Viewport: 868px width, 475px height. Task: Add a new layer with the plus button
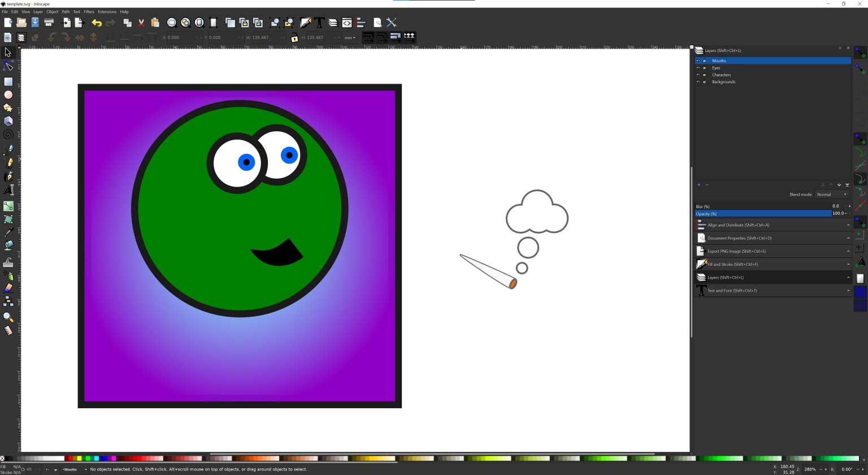[698, 185]
